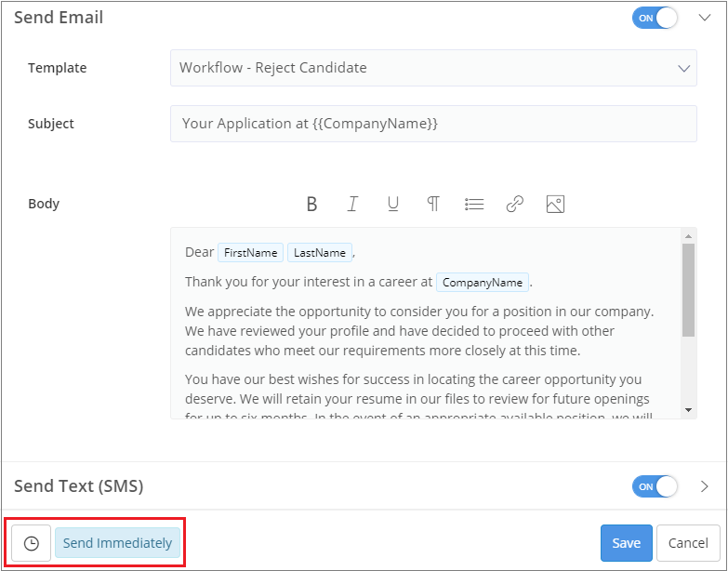
Task: Expand the Send Text (SMS) section
Action: tap(704, 486)
